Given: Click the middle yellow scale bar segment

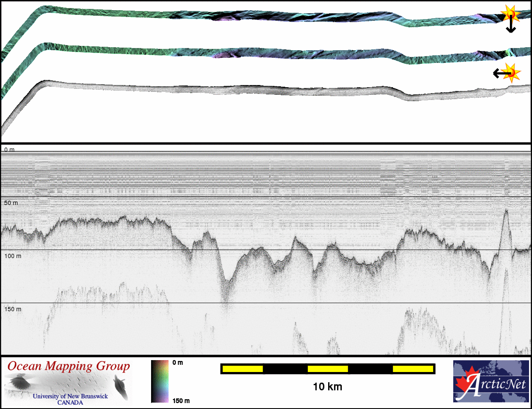Looking at the screenshot, I should (x=328, y=369).
